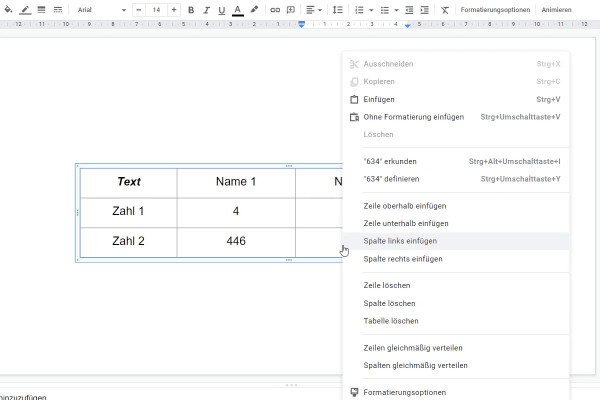Open the Arial font dropdown
This screenshot has height=400, width=600.
point(101,10)
